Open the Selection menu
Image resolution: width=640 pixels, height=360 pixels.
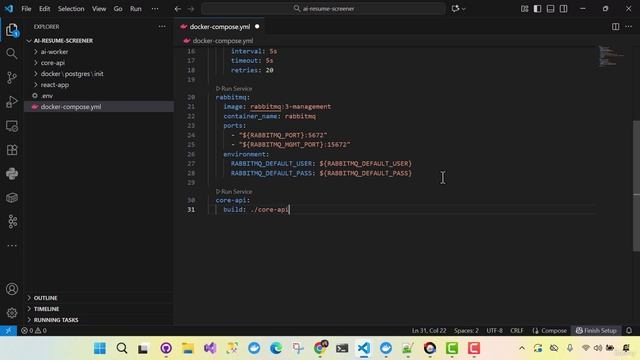click(x=71, y=9)
